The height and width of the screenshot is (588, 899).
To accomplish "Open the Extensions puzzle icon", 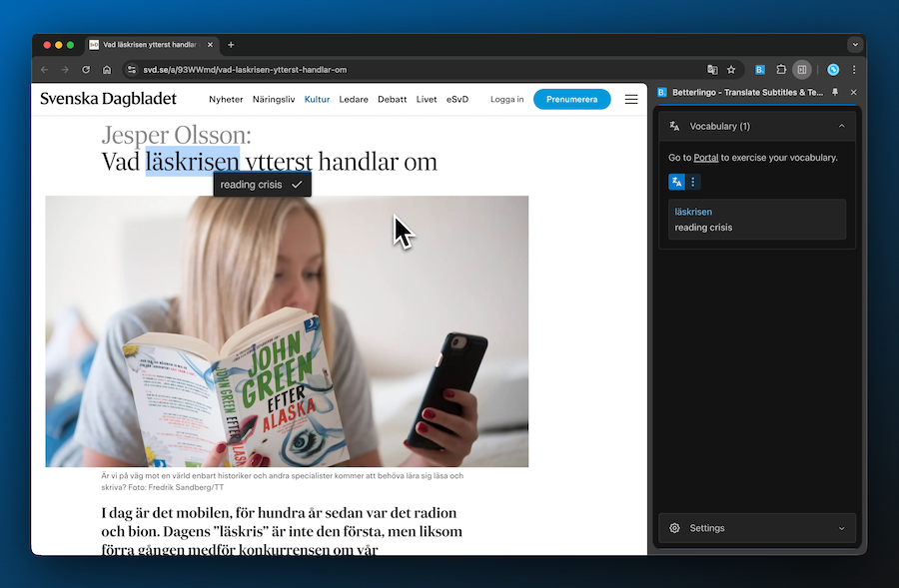I will (x=781, y=69).
